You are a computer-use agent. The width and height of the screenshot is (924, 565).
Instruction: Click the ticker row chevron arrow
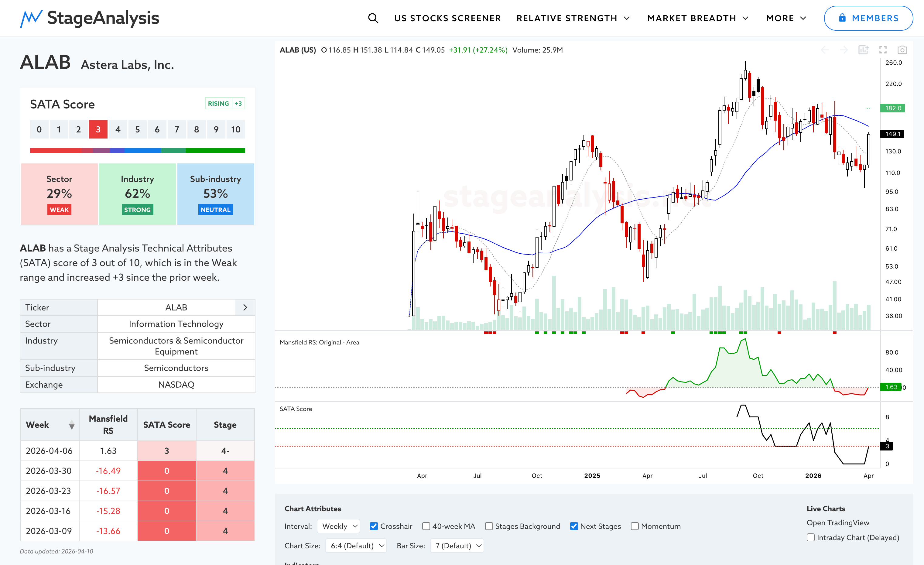tap(245, 307)
